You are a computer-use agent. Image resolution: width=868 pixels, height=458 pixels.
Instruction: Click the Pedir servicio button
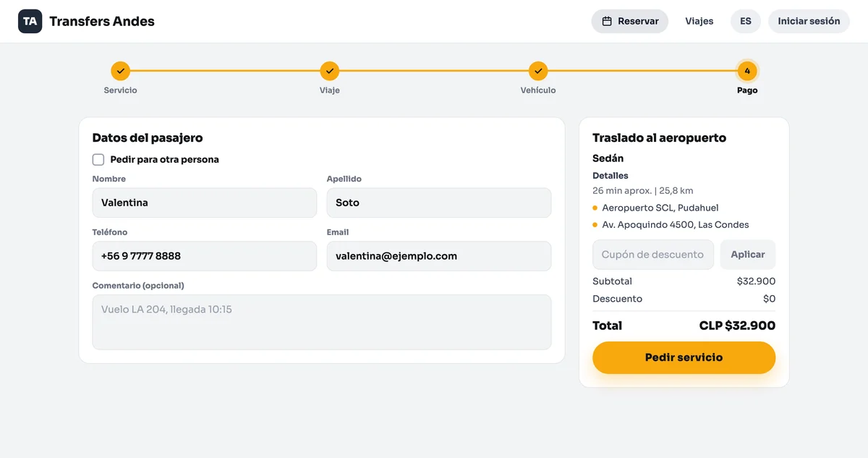pos(684,357)
